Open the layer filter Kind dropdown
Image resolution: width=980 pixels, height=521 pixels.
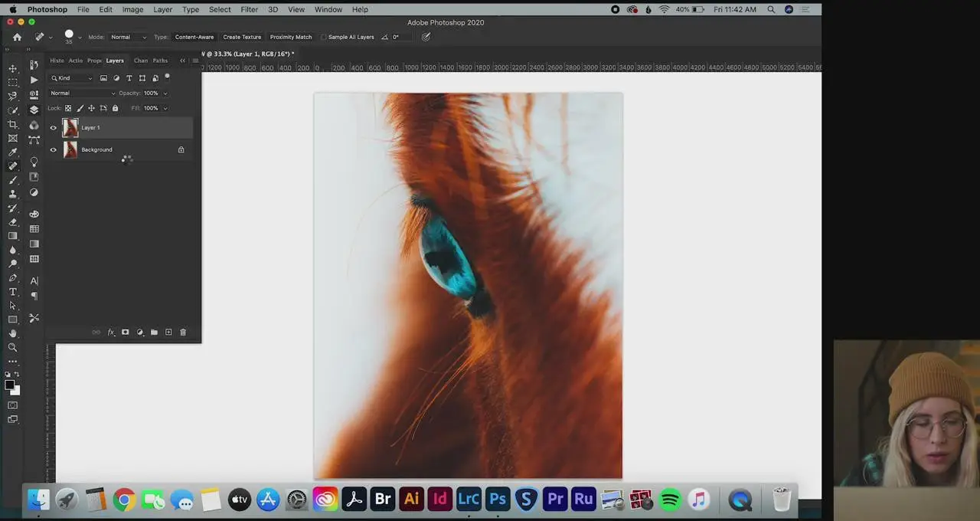(72, 78)
